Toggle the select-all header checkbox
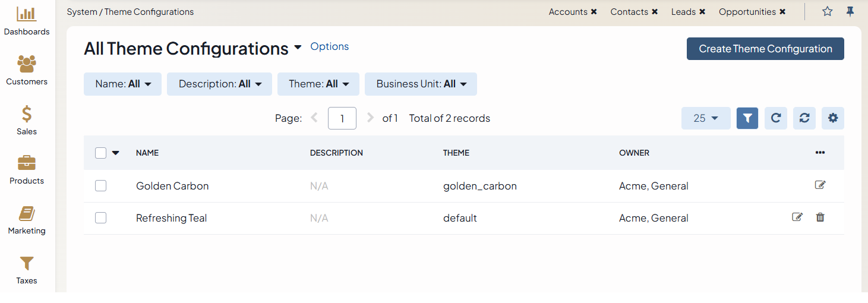The width and height of the screenshot is (868, 303). point(101,153)
